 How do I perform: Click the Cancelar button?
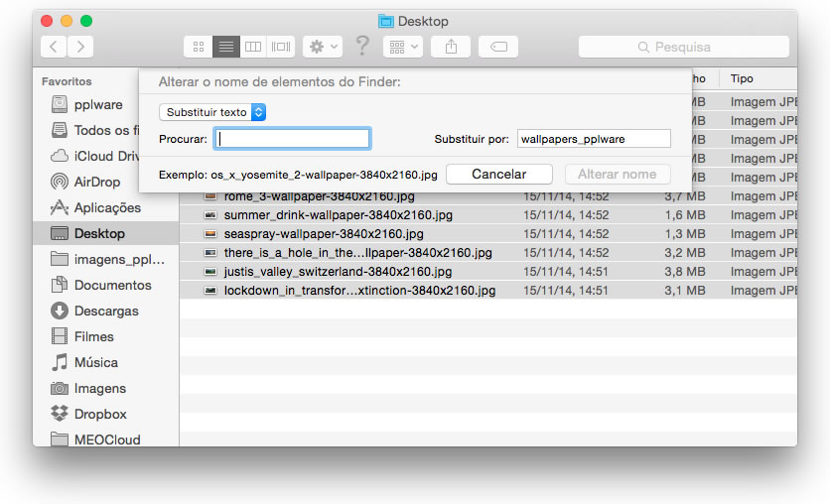coord(499,174)
